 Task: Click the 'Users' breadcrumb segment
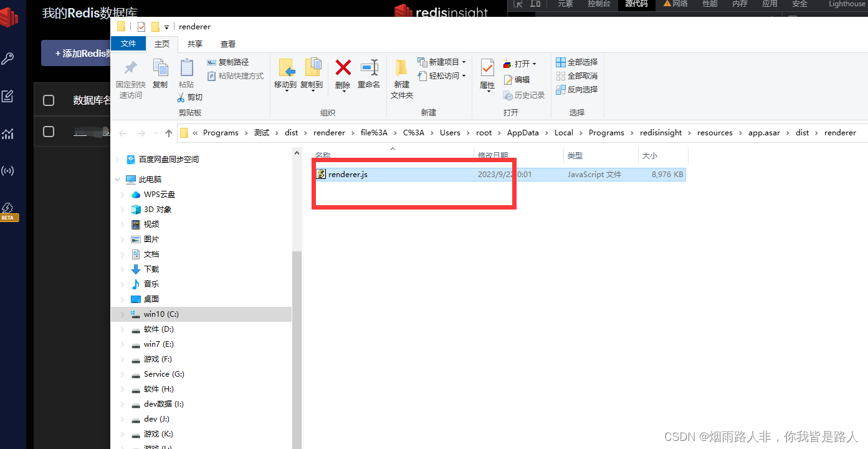[450, 133]
